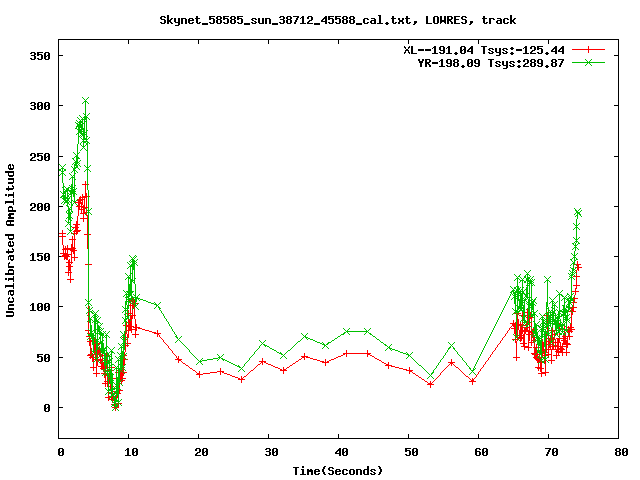Click the 50 tick label on x-axis
This screenshot has width=640, height=480.
pyautogui.click(x=411, y=452)
